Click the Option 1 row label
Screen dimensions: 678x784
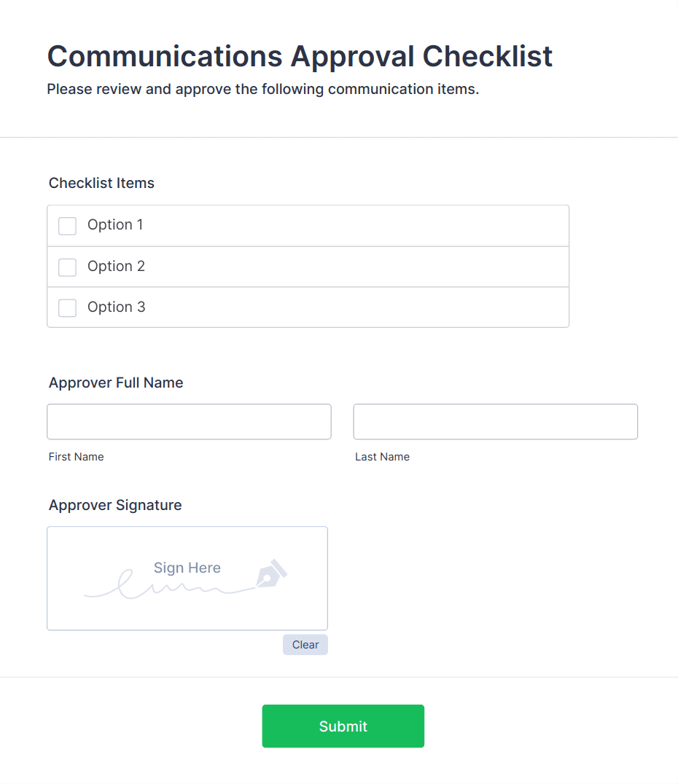click(115, 225)
